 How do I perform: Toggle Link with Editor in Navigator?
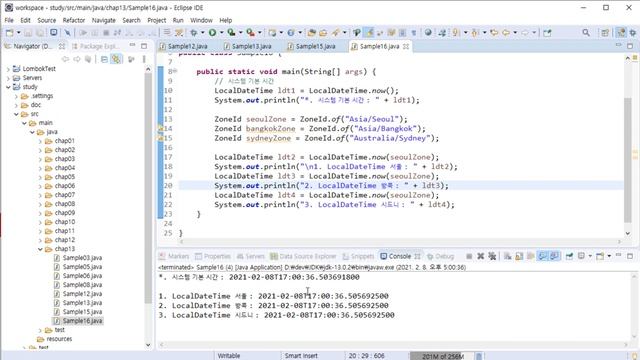click(116, 60)
